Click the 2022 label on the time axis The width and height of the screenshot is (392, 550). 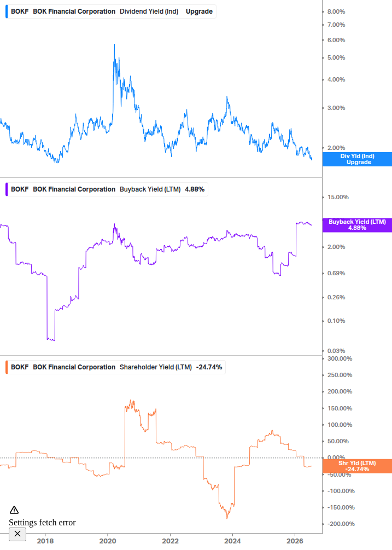tap(170, 541)
